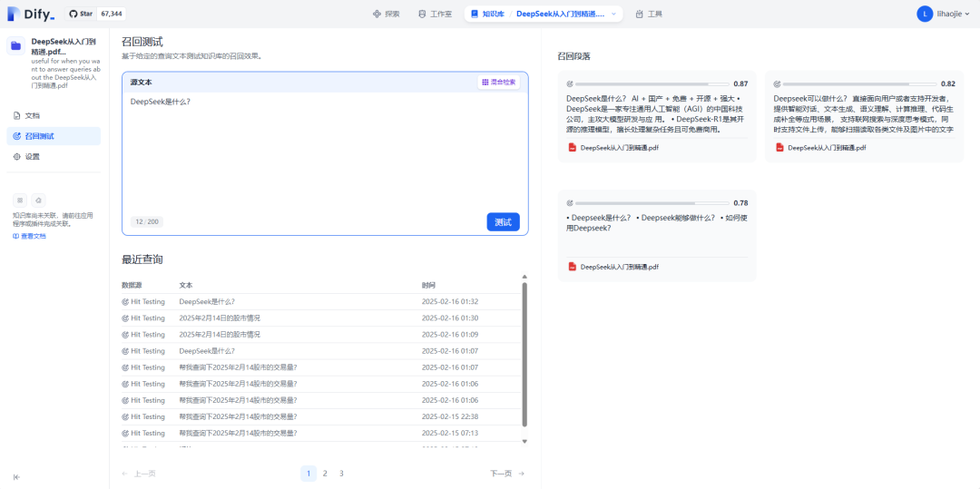Click the score bar of 0.82 result

[x=859, y=83]
